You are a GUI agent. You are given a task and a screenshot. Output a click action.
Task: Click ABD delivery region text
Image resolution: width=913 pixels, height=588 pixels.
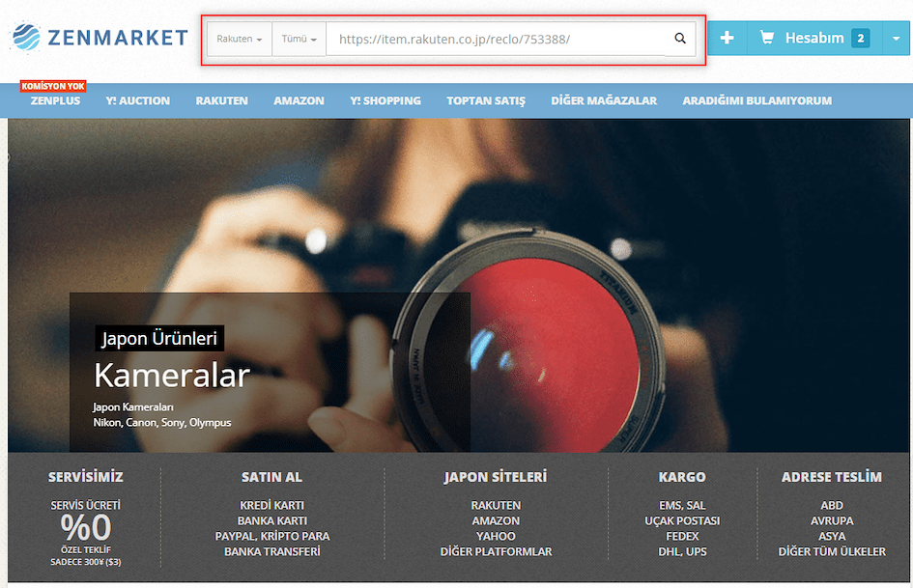tap(832, 505)
